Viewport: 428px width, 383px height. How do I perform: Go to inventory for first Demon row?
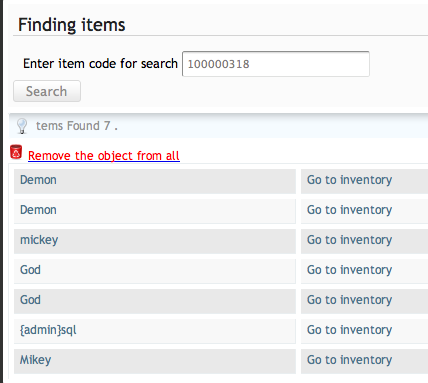tap(349, 180)
